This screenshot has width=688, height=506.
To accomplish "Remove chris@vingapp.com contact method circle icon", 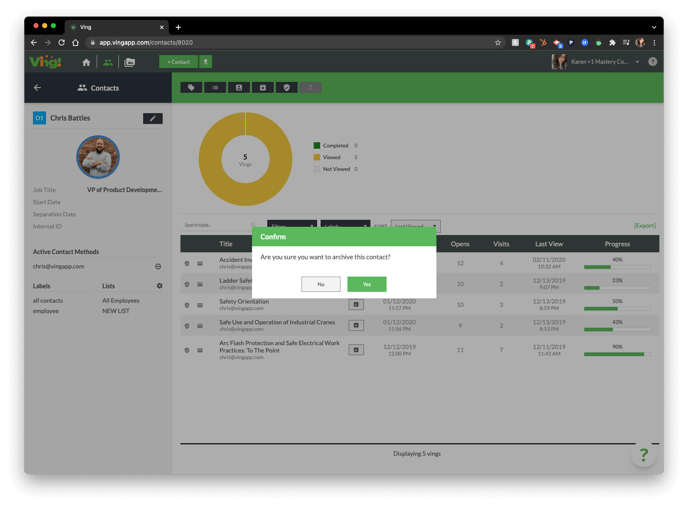I will pyautogui.click(x=158, y=266).
